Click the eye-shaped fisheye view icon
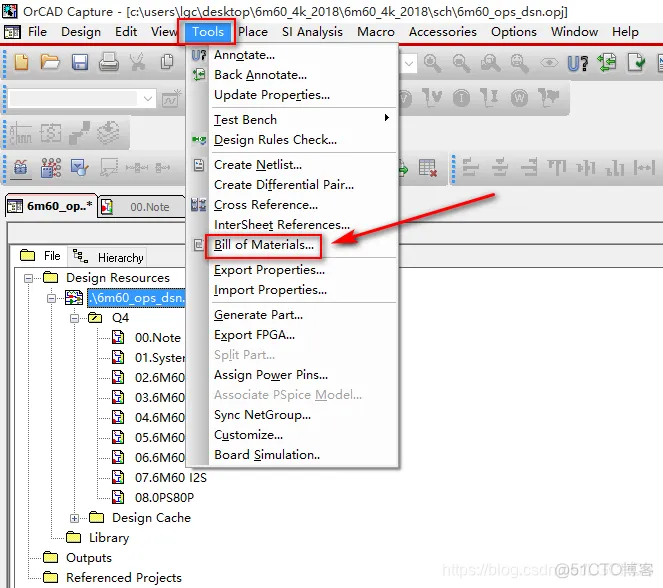The width and height of the screenshot is (663, 588). pos(549,63)
